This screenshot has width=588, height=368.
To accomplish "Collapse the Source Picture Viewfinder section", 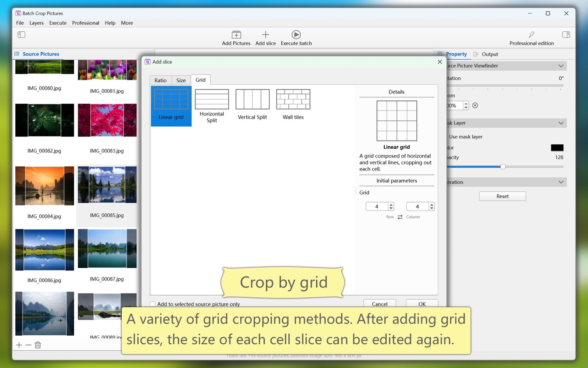I will click(x=561, y=66).
